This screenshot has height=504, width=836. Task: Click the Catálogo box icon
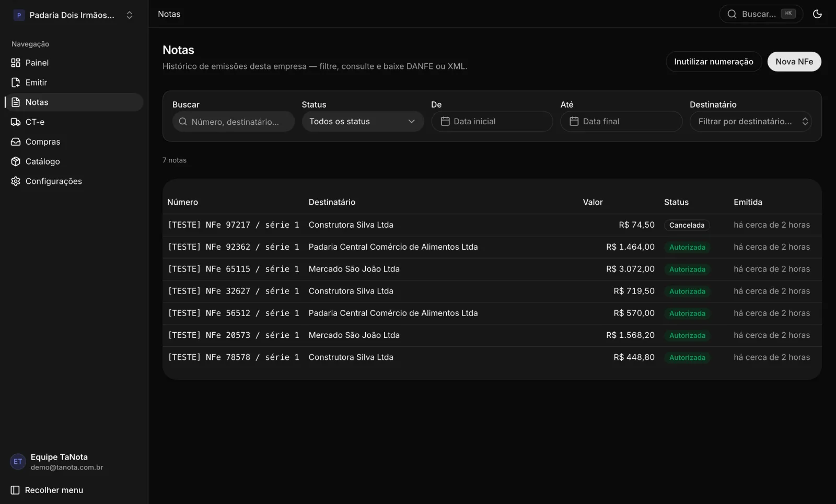click(16, 162)
